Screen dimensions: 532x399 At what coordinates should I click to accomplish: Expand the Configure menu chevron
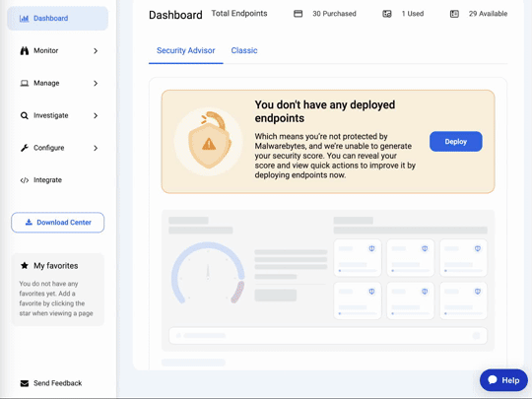tap(96, 148)
